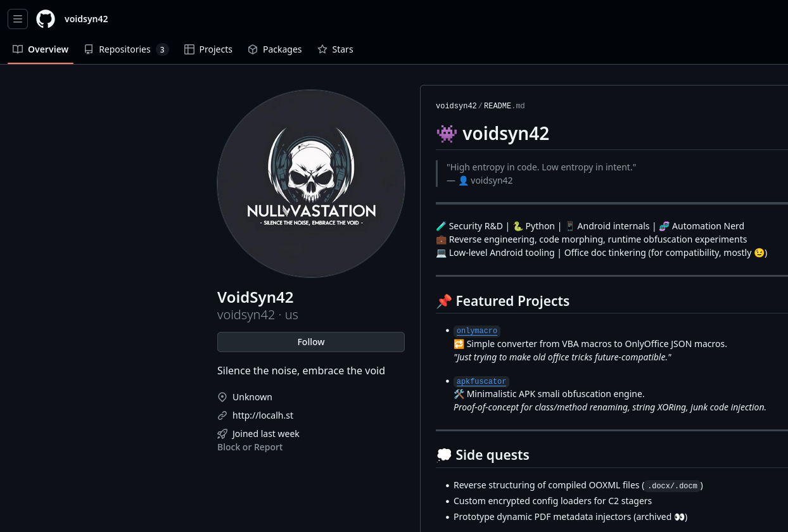Click the rocket icon near Joined last week

[222, 434]
